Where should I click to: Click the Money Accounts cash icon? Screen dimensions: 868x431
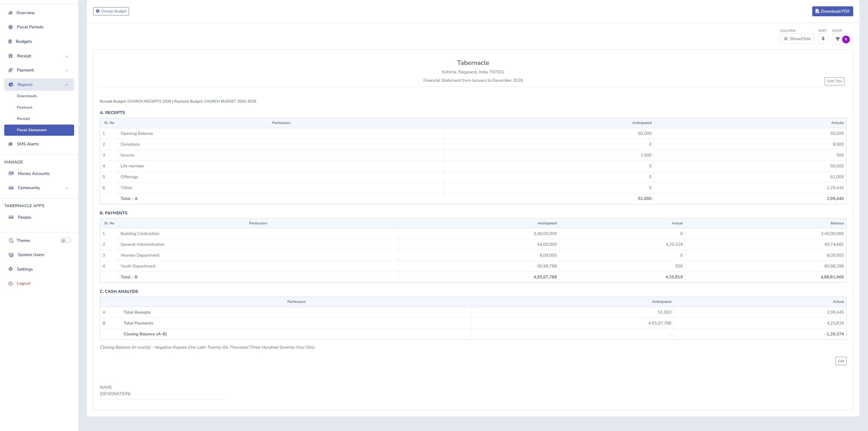[x=11, y=173]
